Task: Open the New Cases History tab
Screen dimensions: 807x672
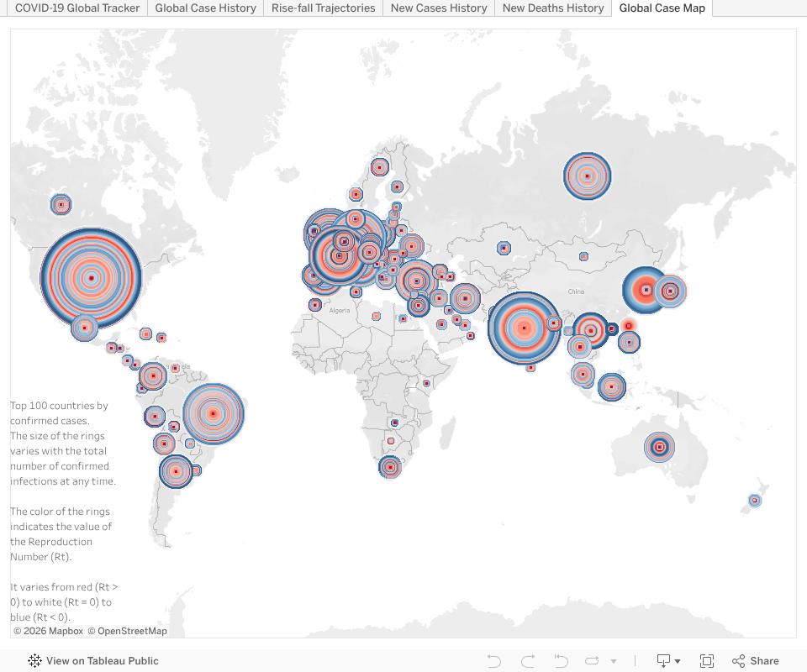Action: point(439,8)
